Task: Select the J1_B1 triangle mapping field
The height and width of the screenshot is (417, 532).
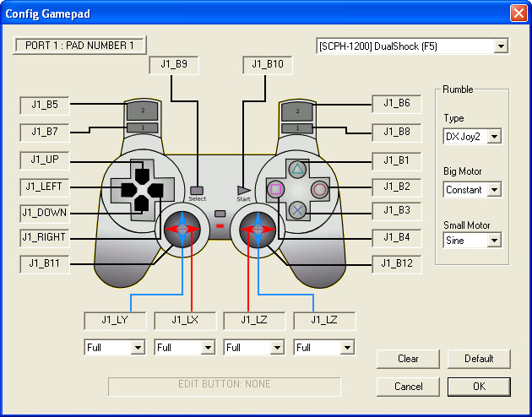Action: pos(397,161)
